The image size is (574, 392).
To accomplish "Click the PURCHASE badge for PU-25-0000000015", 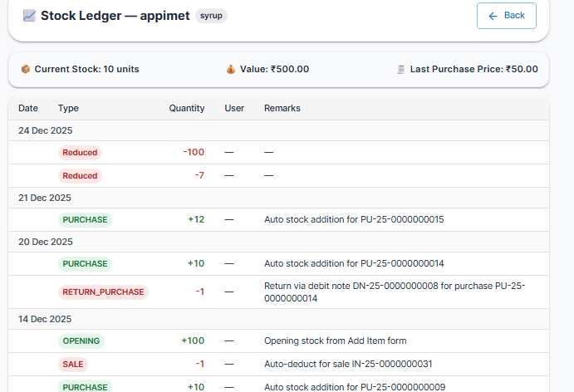I will (x=85, y=220).
